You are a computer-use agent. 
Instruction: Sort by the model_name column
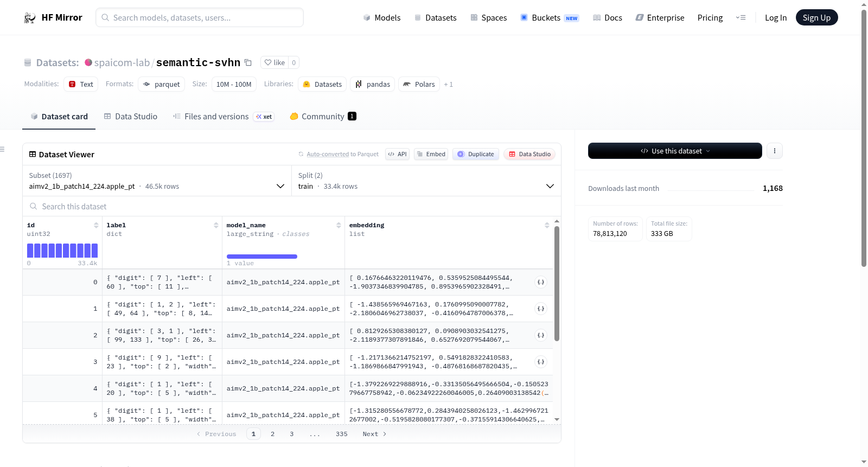339,225
